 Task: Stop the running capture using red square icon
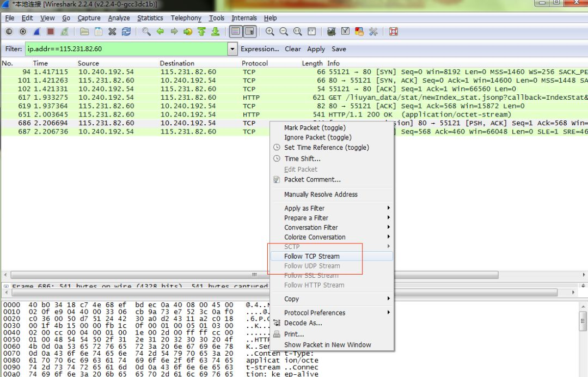(x=51, y=32)
